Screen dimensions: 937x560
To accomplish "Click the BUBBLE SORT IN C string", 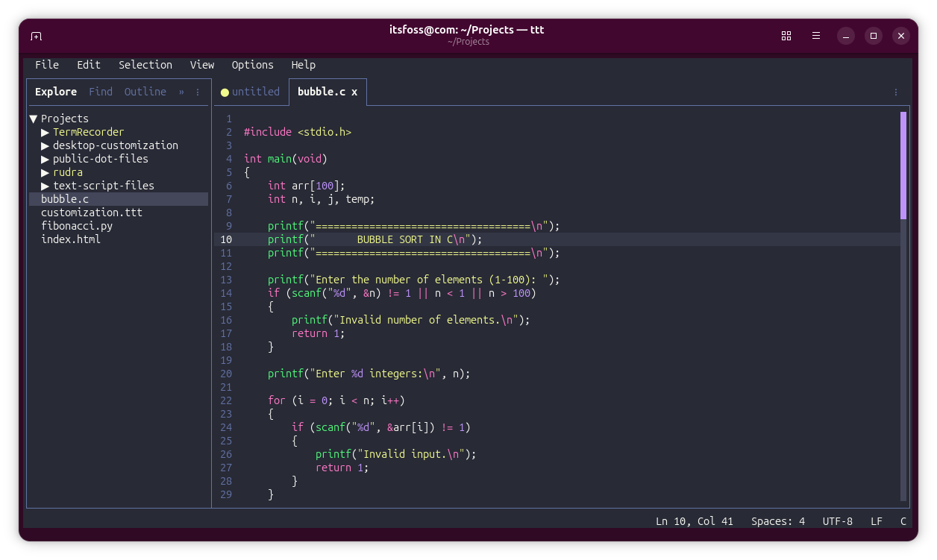I will 405,239.
